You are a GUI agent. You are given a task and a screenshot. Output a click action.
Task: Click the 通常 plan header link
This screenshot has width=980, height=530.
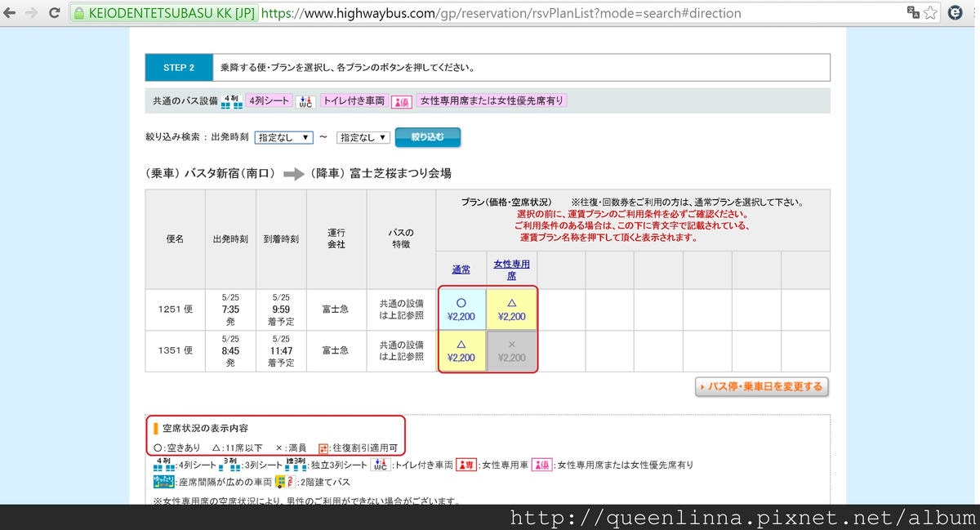[x=461, y=269]
